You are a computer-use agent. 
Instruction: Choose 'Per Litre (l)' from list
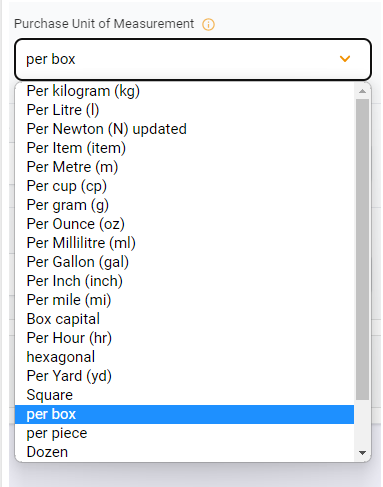coord(184,110)
